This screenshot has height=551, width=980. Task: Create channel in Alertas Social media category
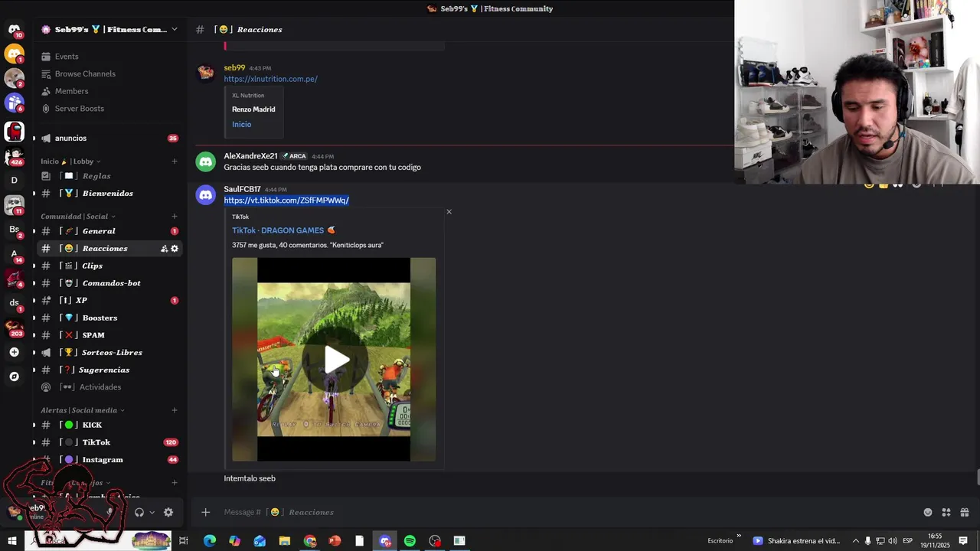175,410
